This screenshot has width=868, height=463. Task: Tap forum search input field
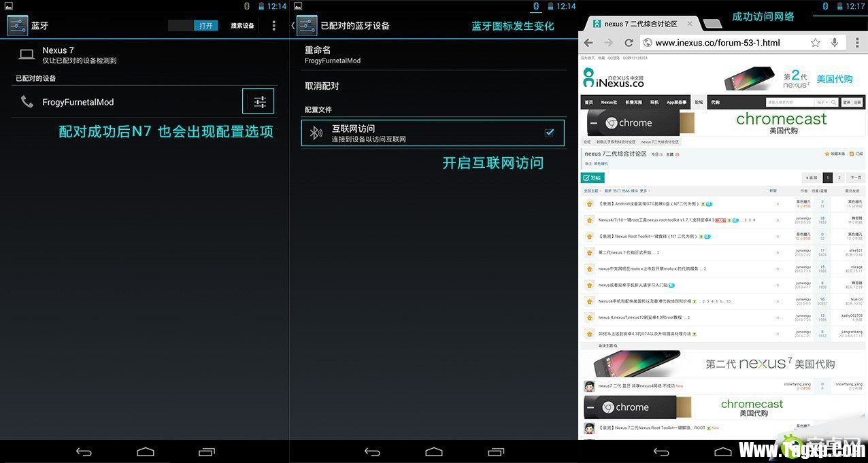click(x=790, y=102)
